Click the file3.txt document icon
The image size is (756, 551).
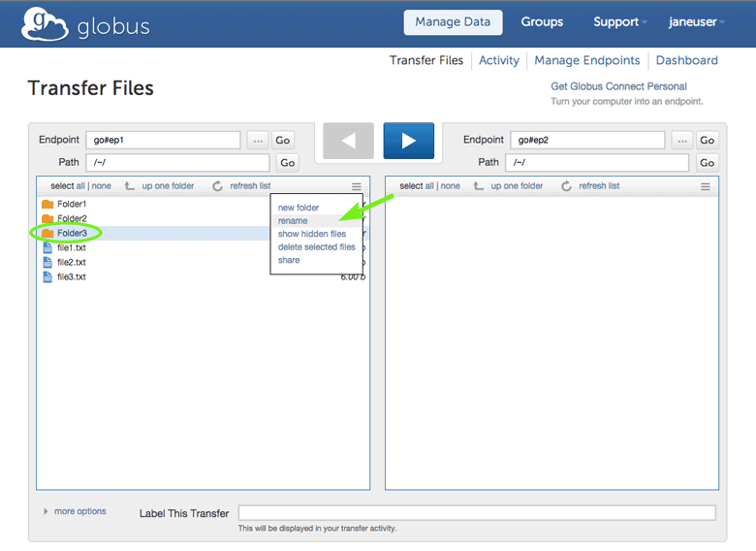(47, 276)
